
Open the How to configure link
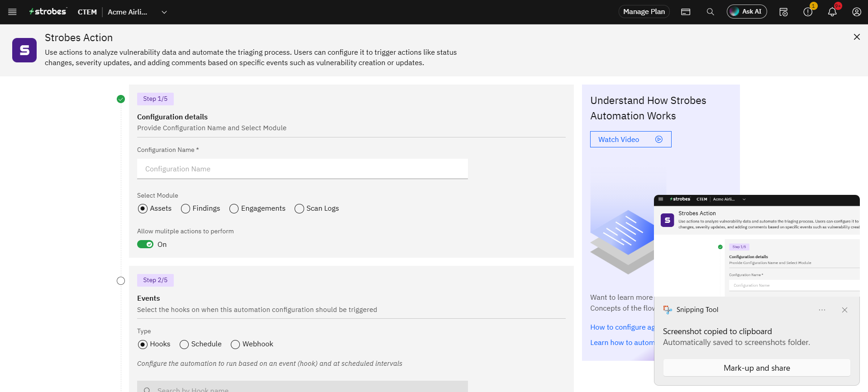tap(622, 327)
